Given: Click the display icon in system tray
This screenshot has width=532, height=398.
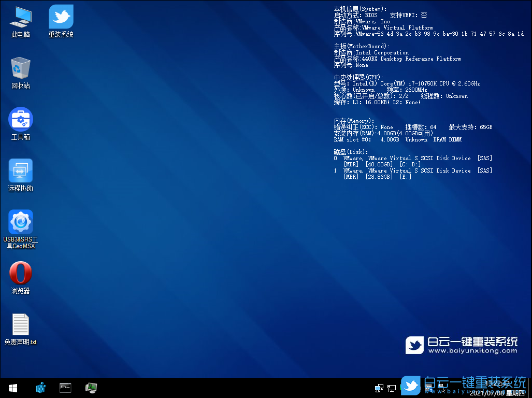Looking at the screenshot, I should tap(392, 388).
